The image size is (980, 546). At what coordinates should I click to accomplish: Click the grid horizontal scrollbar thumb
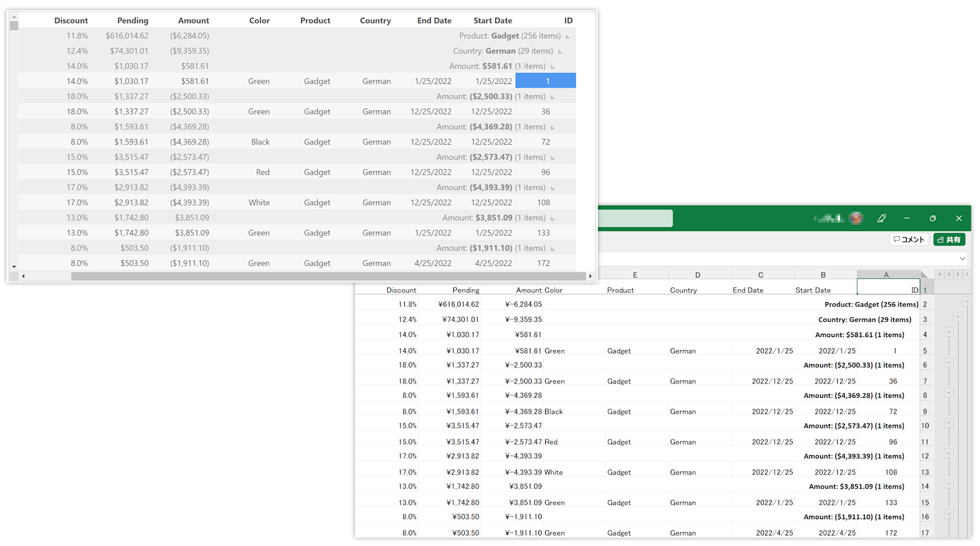click(x=328, y=276)
